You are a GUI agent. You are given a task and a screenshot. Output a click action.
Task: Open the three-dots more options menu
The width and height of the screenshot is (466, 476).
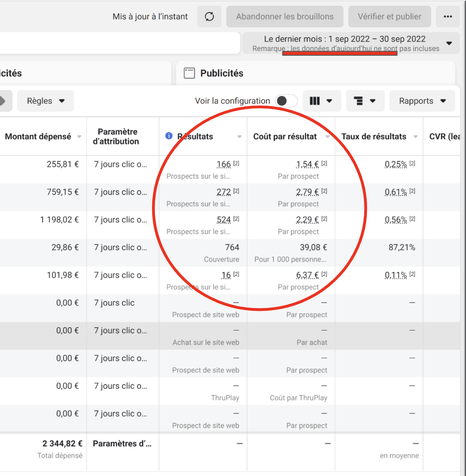pos(448,17)
